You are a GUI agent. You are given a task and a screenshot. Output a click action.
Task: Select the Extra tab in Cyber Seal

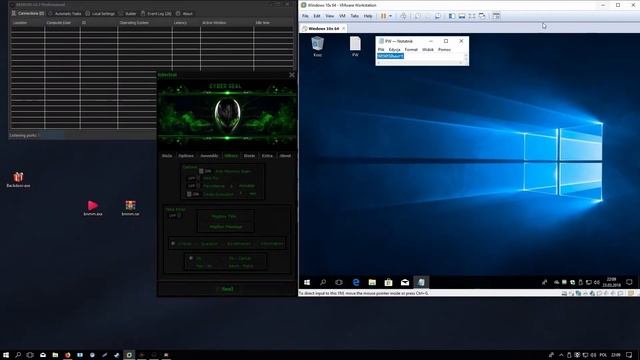pyautogui.click(x=267, y=156)
